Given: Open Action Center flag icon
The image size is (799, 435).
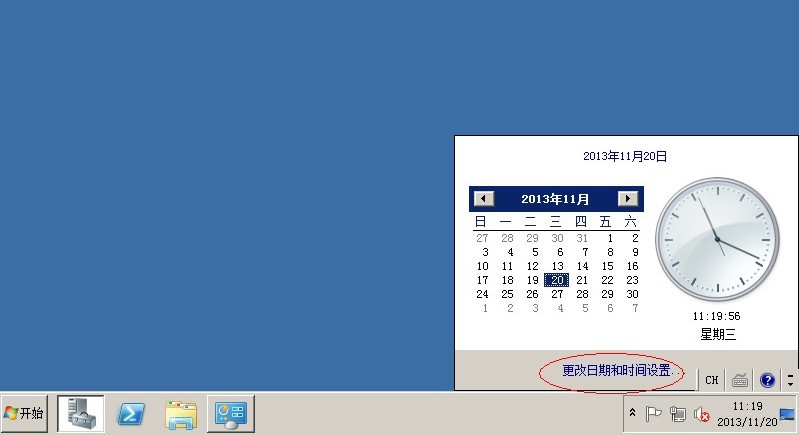Looking at the screenshot, I should (654, 413).
